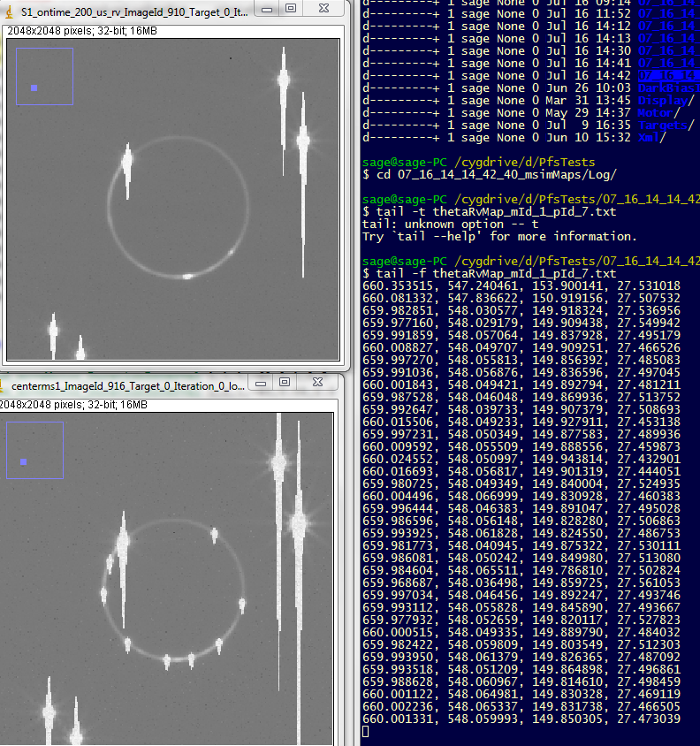
Task: Click the DarkBias directory name in terminal
Action: pyautogui.click(x=667, y=88)
